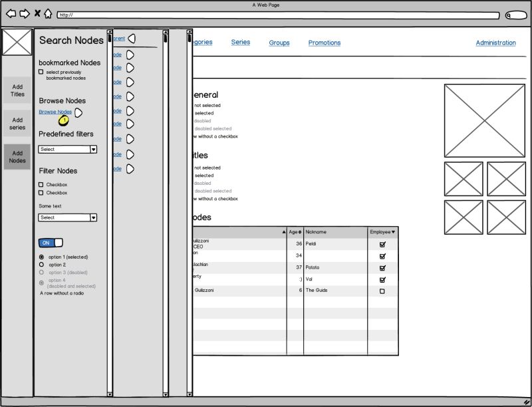Click logo placeholder image above Add Titles
The image size is (532, 407).
click(17, 42)
